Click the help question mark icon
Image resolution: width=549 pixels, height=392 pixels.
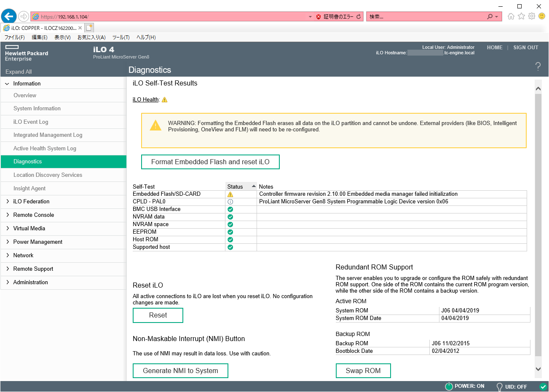point(538,66)
